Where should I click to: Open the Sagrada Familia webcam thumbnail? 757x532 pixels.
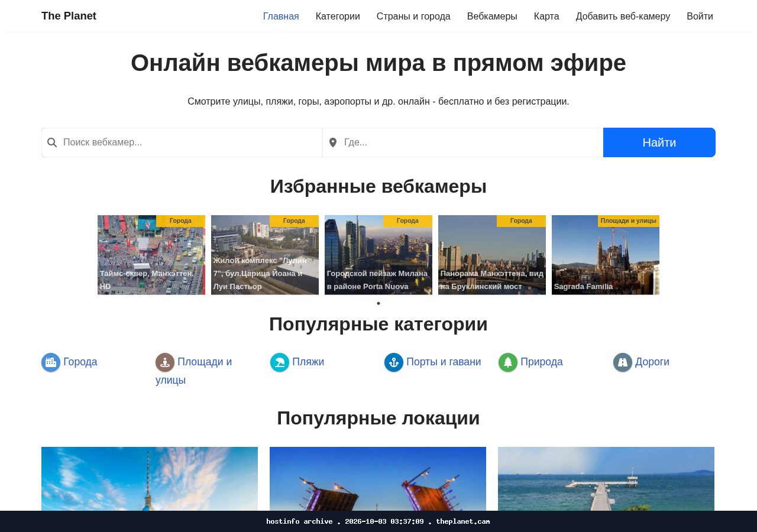click(606, 255)
